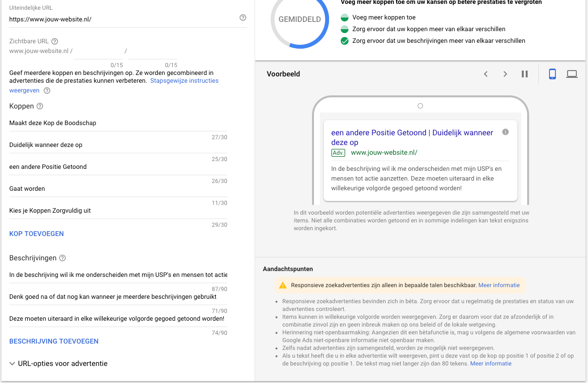Expand URL-opties voor advertentie section

point(58,364)
